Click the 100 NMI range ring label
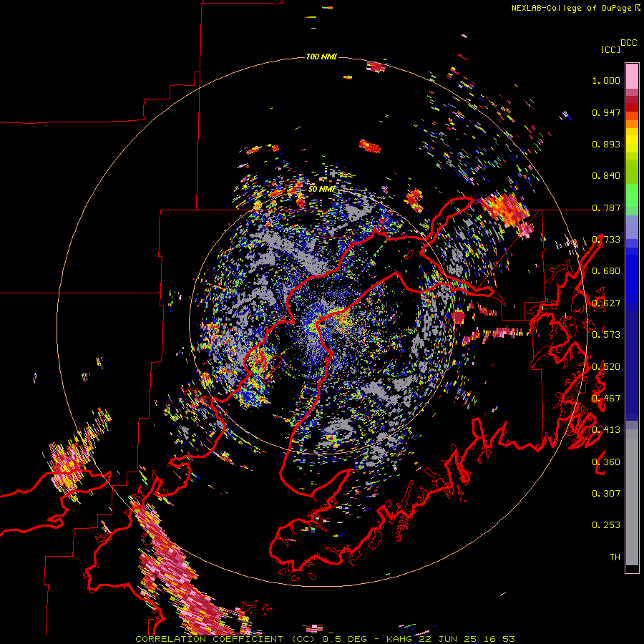Viewport: 644px width, 644px height. (x=321, y=57)
